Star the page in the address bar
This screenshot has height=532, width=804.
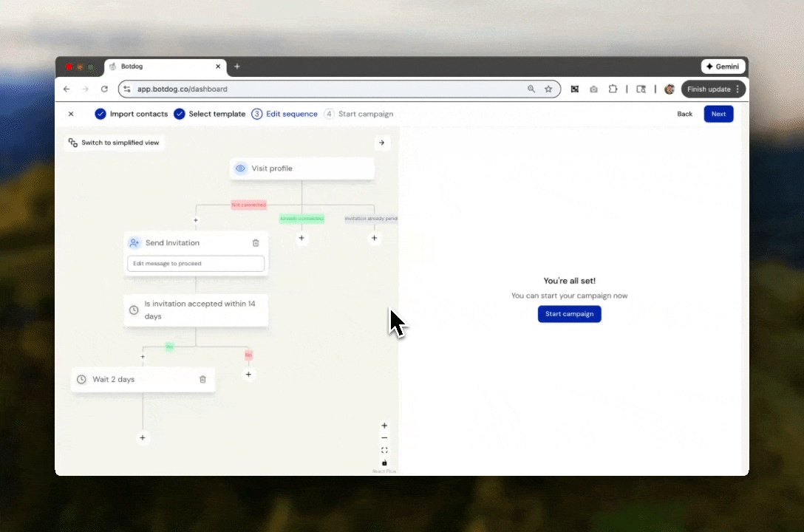[548, 89]
